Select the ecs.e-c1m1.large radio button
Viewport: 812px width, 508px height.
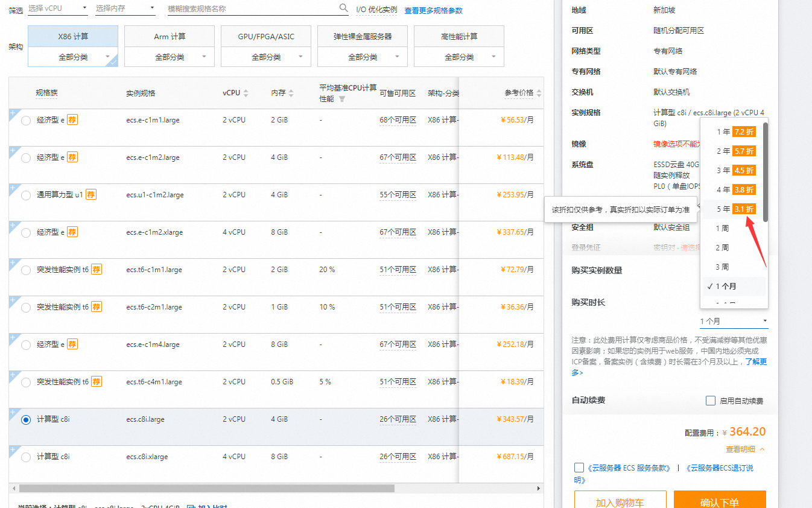click(x=26, y=121)
